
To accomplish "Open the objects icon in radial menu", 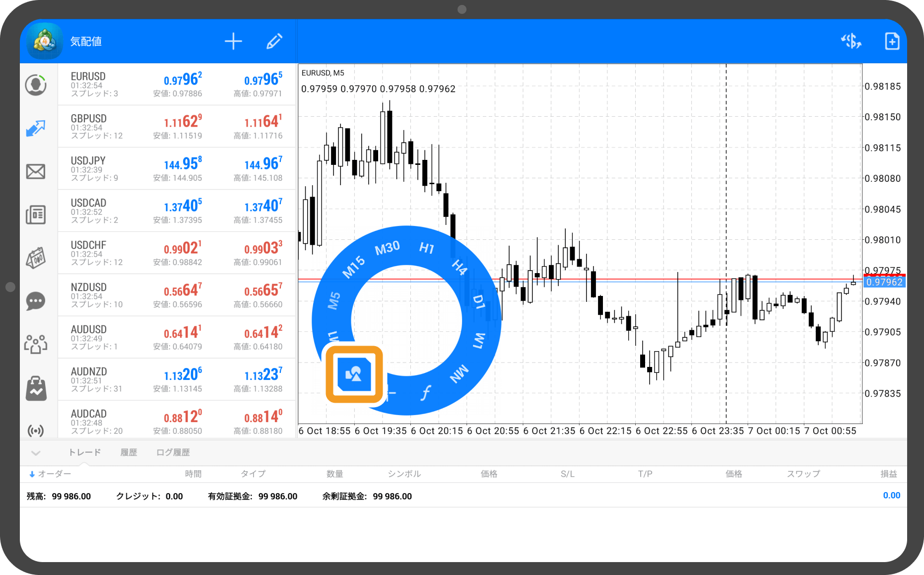I will 354,374.
